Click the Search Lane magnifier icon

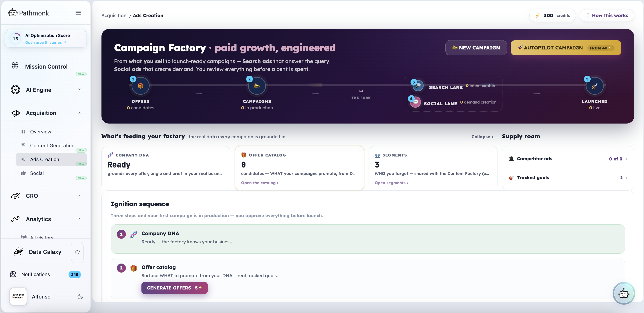point(418,86)
